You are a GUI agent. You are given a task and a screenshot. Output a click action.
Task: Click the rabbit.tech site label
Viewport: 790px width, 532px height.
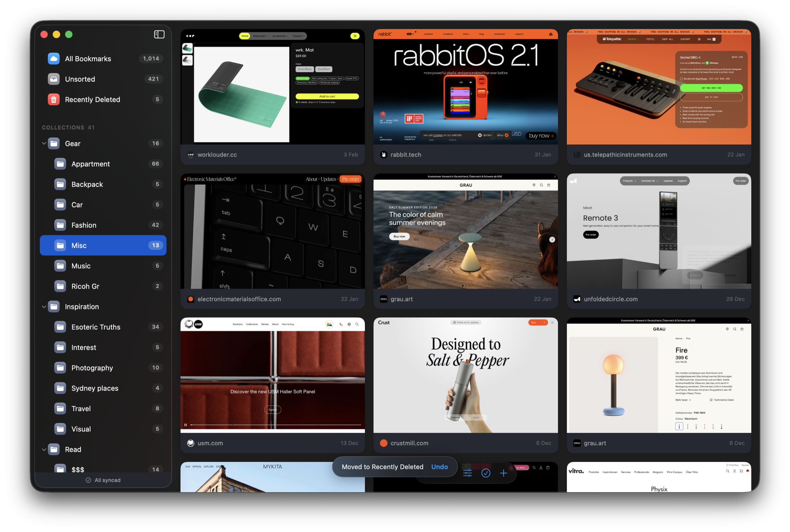tap(406, 155)
